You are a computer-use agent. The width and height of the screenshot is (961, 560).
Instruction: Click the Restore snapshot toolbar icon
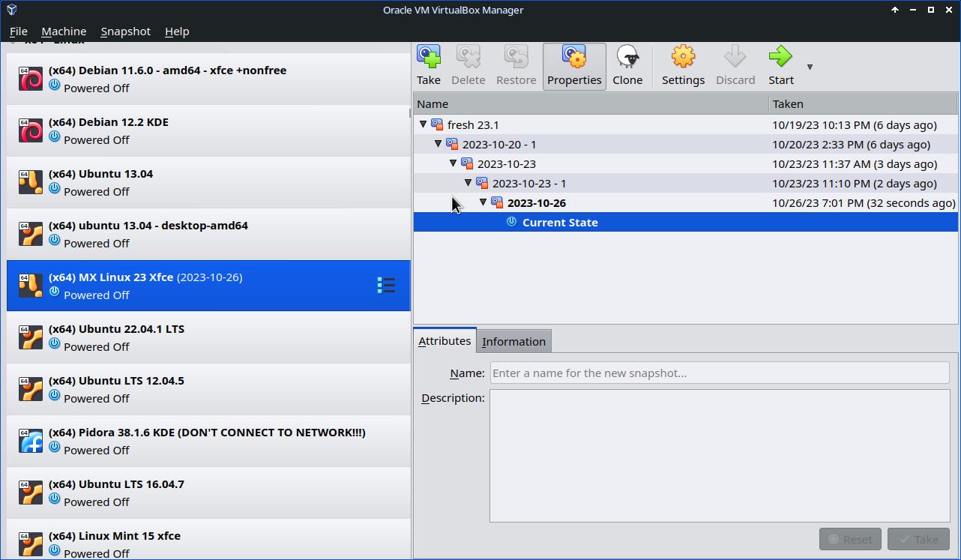516,57
